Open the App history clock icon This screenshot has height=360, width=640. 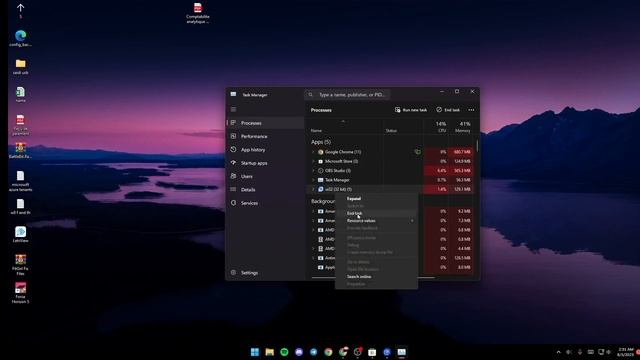[x=233, y=150]
